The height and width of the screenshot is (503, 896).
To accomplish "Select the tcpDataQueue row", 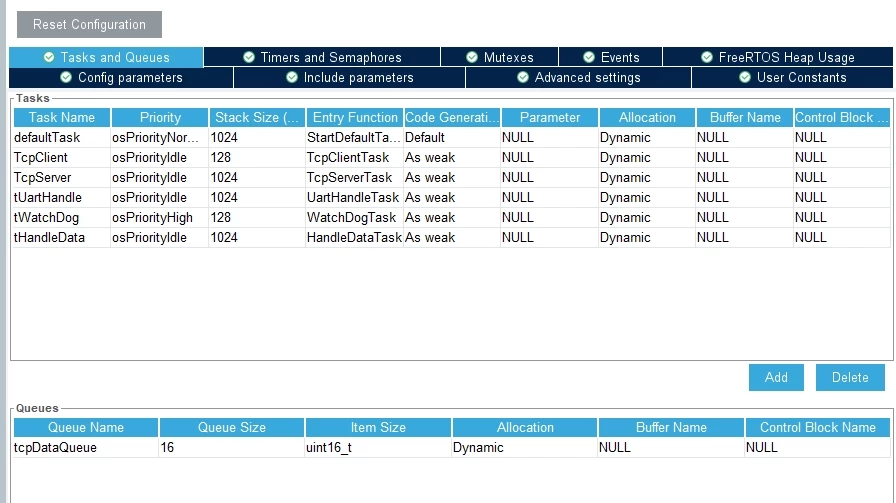I will (x=451, y=447).
